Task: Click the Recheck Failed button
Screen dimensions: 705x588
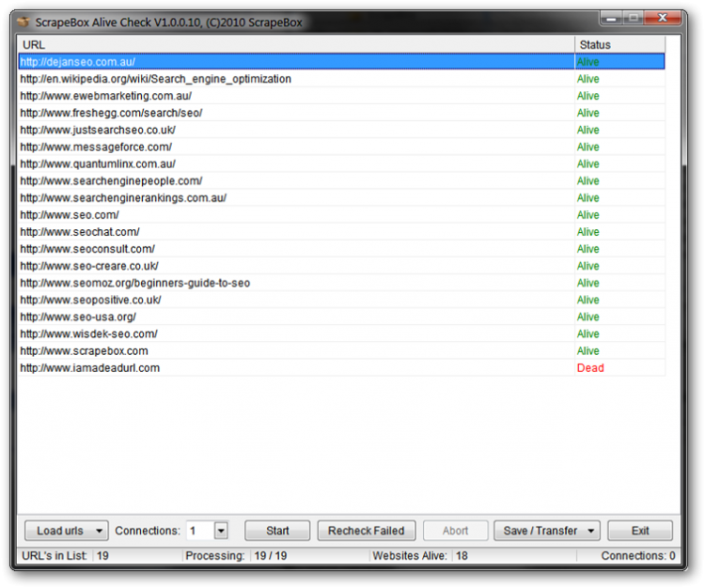Action: coord(366,531)
